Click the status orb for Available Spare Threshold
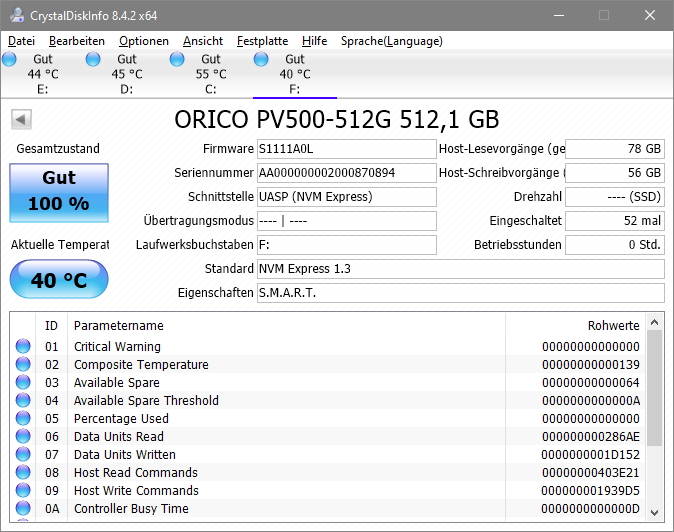The height and width of the screenshot is (532, 674). pos(23,400)
